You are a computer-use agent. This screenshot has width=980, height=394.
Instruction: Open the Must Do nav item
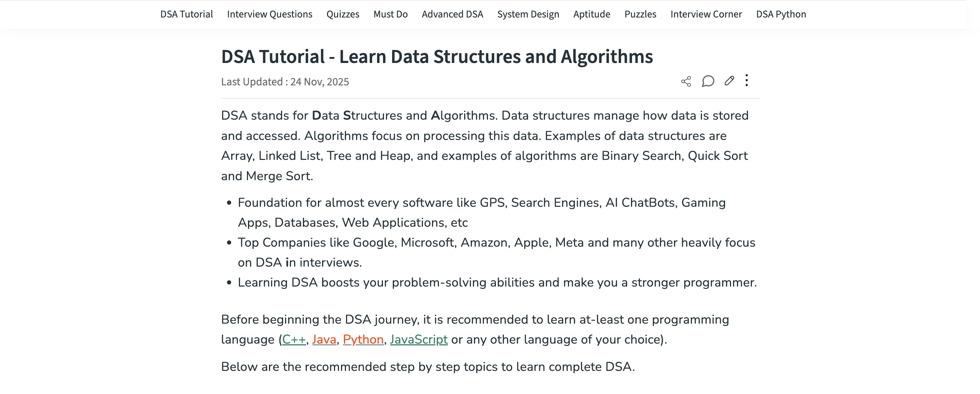point(390,14)
